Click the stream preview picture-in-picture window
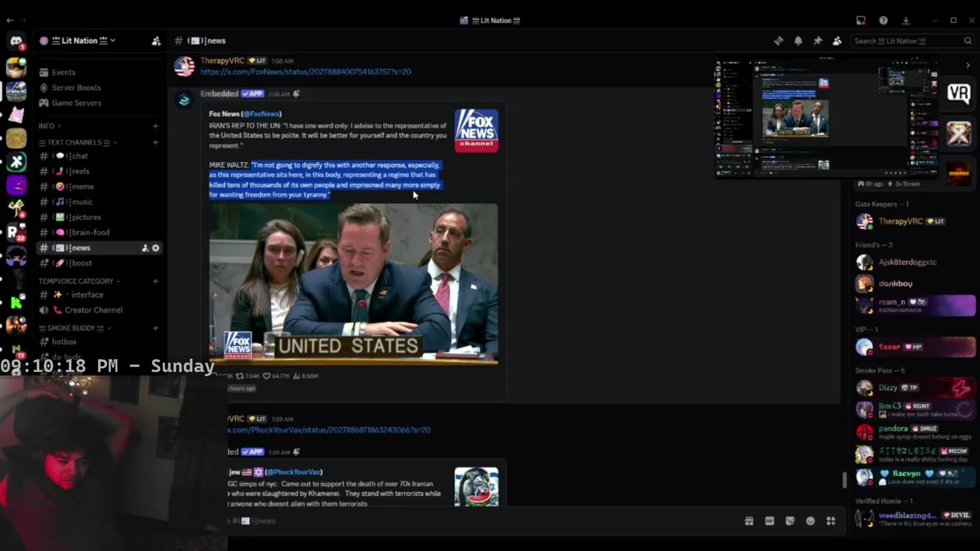The image size is (980, 551). click(x=828, y=118)
